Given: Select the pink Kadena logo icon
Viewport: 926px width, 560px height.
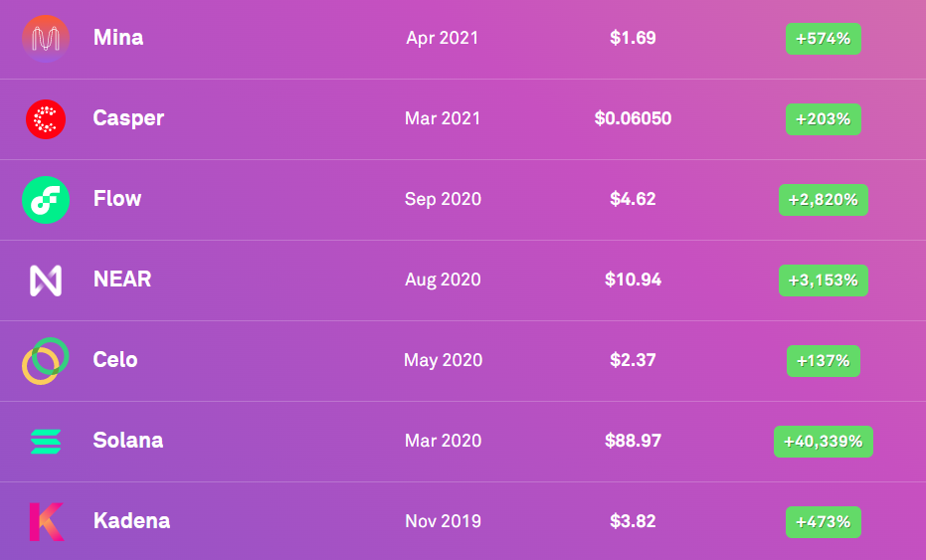Looking at the screenshot, I should point(46,521).
